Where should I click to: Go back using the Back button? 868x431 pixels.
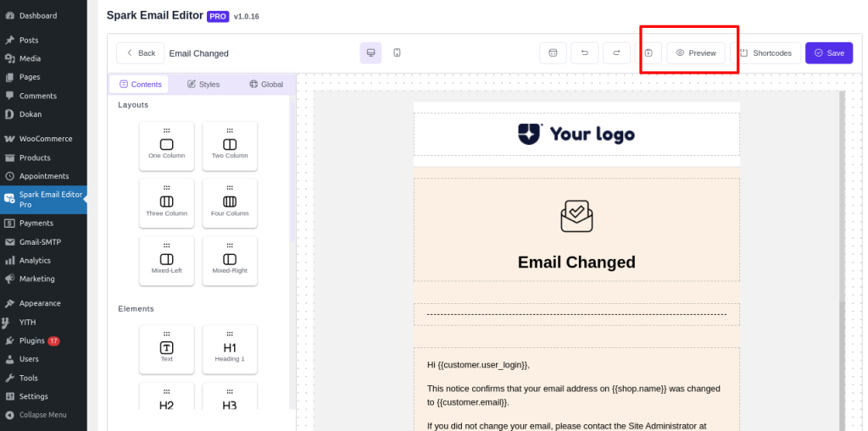pyautogui.click(x=141, y=52)
